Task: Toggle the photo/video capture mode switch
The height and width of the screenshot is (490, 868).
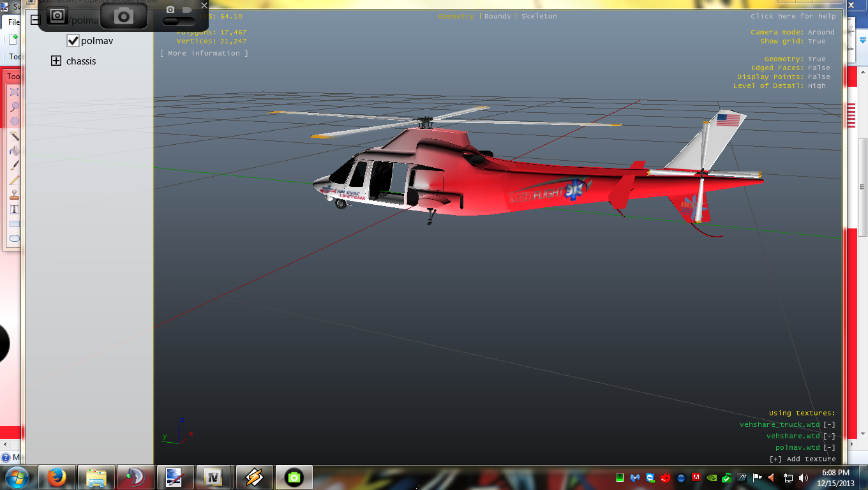Action: pos(178,21)
